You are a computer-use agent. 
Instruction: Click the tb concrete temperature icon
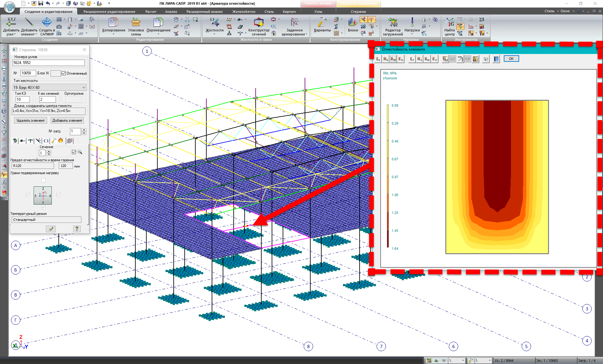pyautogui.click(x=378, y=59)
